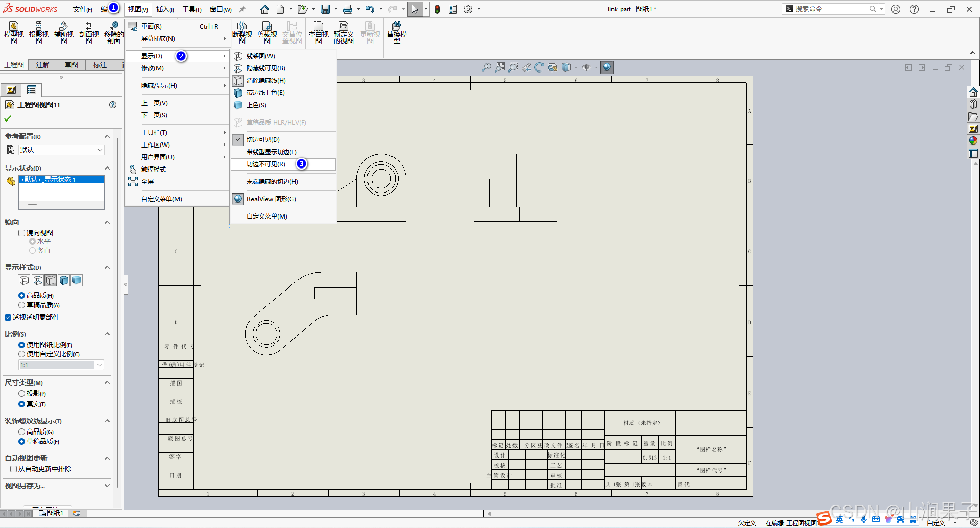
Task: Click the Projected View (投影视图) tool
Action: [39, 33]
